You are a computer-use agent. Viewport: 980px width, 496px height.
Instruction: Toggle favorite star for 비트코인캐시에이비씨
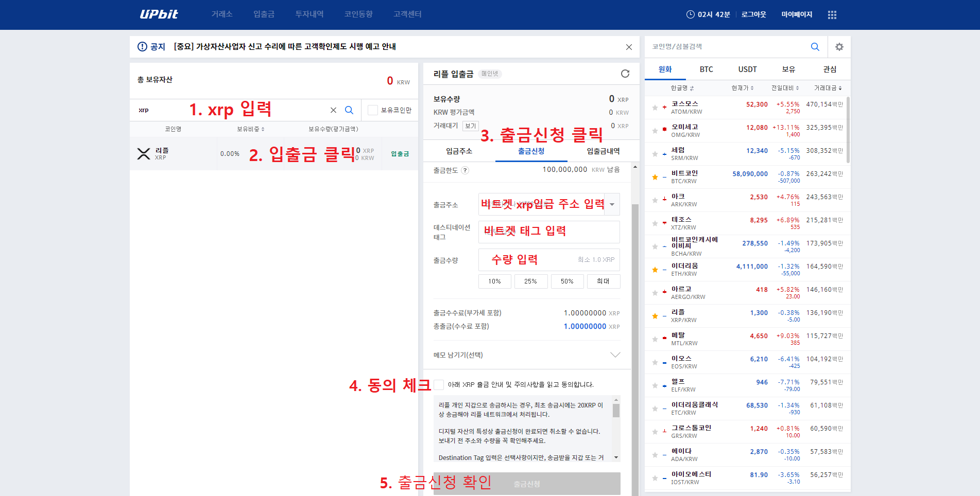[655, 246]
